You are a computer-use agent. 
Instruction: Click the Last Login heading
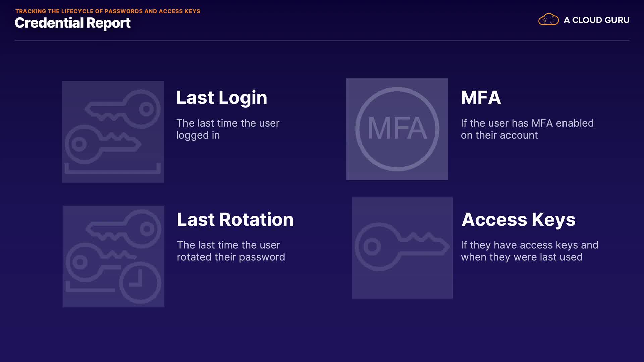[222, 98]
